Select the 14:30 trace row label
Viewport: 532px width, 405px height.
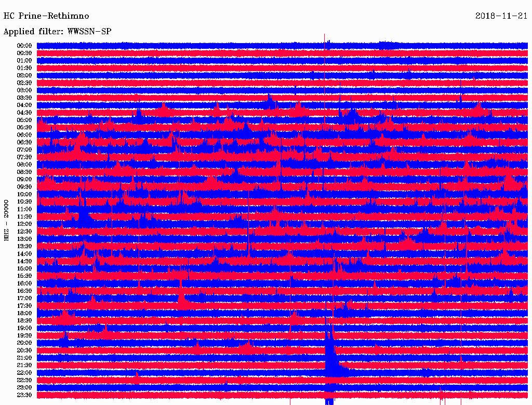(x=24, y=261)
